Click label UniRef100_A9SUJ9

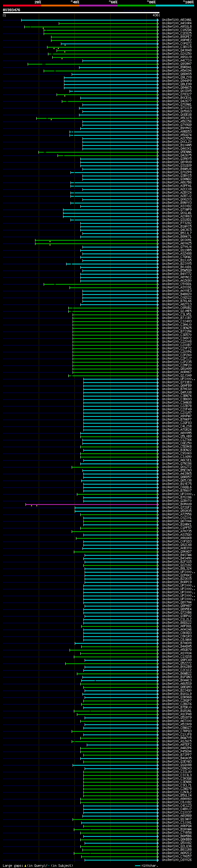coord(177,57)
